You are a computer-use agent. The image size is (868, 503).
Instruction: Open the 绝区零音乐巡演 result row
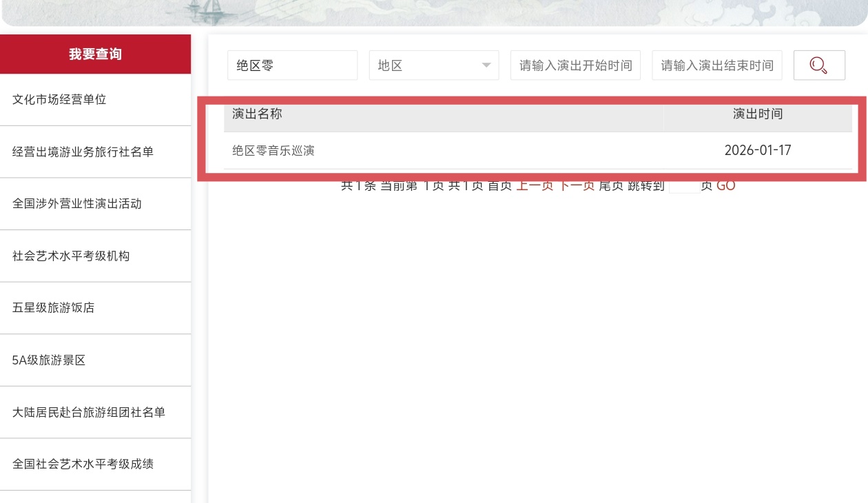coord(537,150)
